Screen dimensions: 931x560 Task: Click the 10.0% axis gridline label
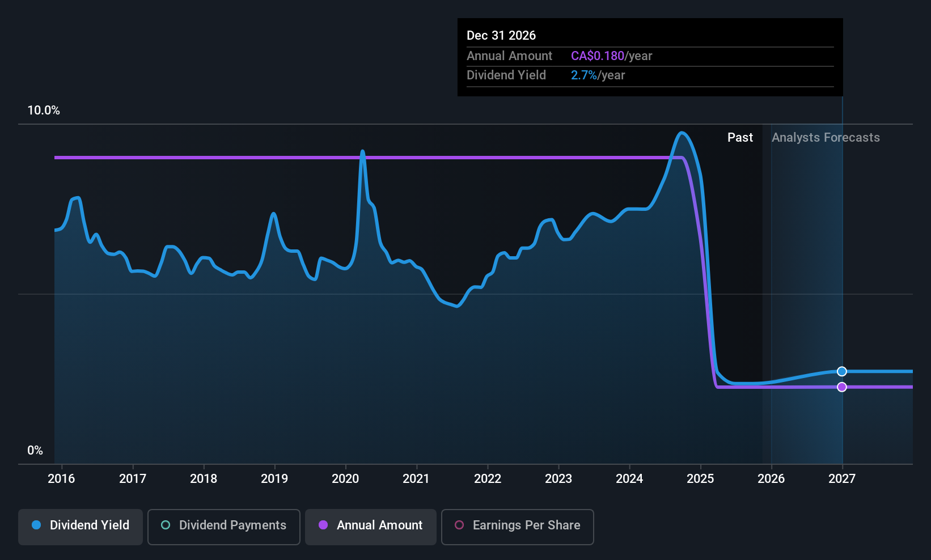pyautogui.click(x=44, y=110)
